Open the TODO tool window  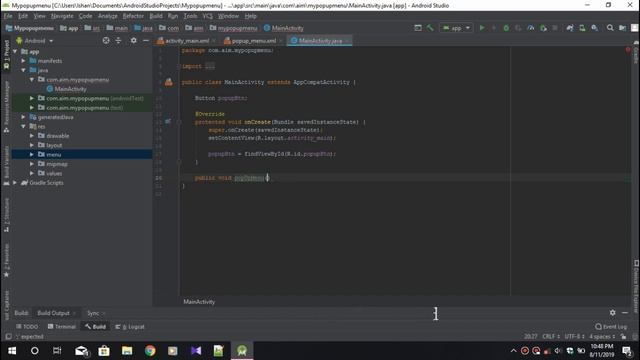pyautogui.click(x=27, y=327)
